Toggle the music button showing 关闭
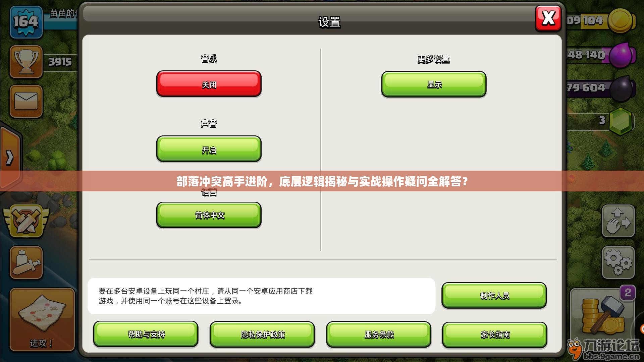 tap(209, 84)
